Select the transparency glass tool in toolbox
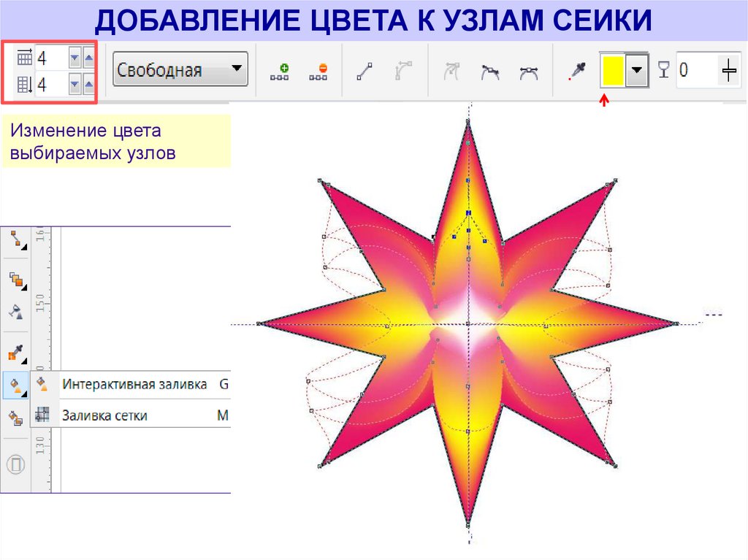The height and width of the screenshot is (560, 748). [x=16, y=312]
